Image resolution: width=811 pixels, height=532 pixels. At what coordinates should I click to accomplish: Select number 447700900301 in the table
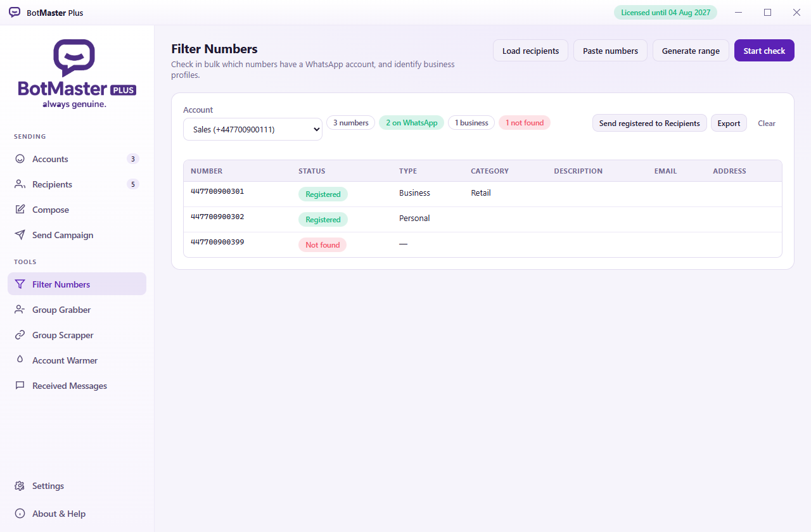pyautogui.click(x=217, y=191)
